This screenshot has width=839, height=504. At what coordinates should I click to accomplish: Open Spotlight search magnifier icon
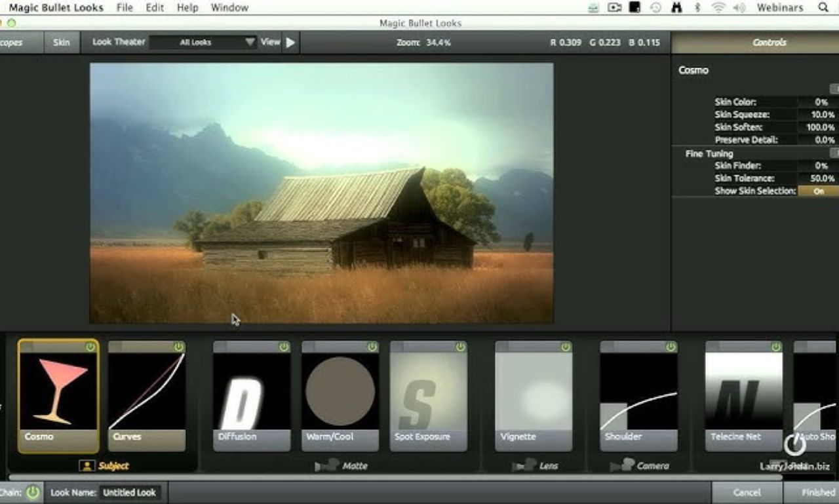click(x=823, y=8)
